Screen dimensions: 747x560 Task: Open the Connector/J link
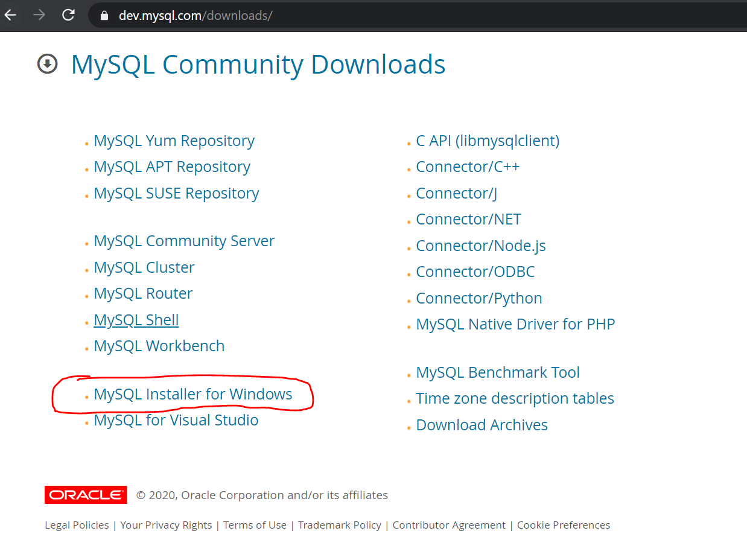(x=457, y=194)
